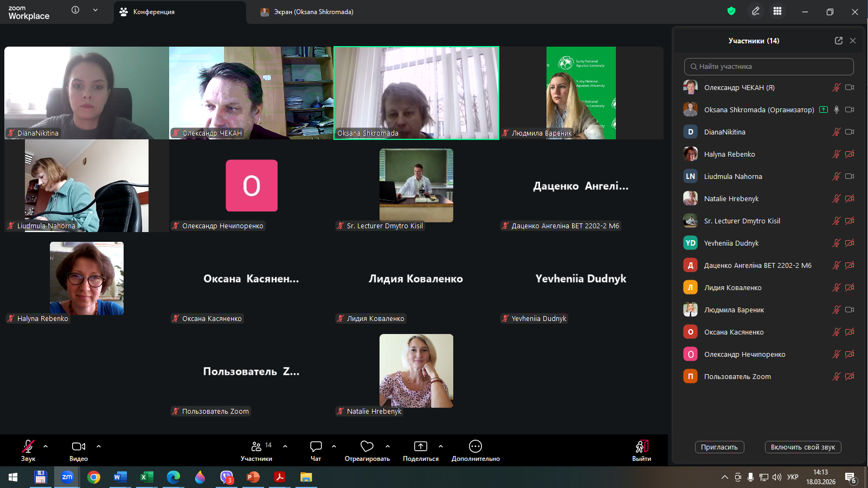Click the Leave meeting icon

(641, 446)
